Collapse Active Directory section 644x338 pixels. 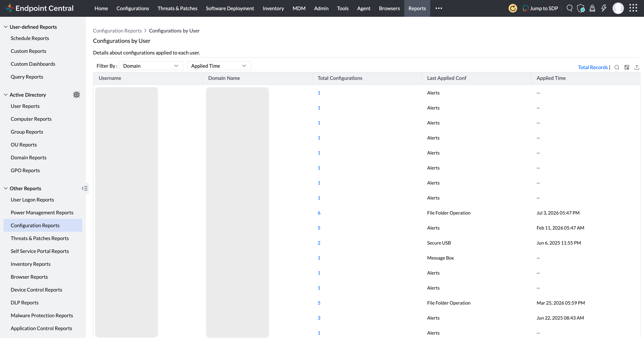(x=6, y=95)
